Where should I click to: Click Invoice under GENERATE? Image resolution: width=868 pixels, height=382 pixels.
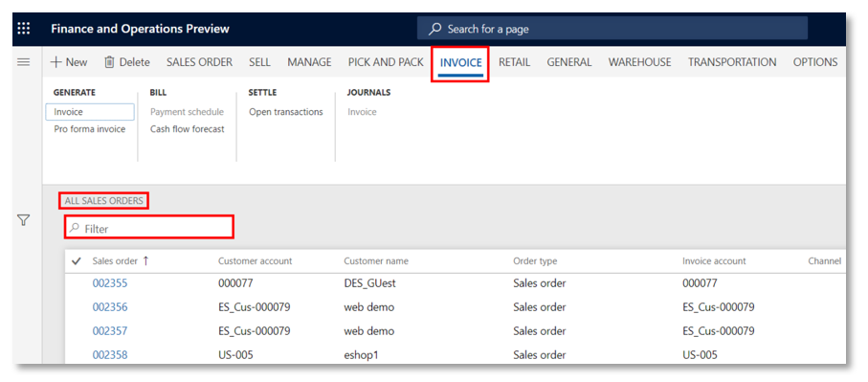click(90, 112)
